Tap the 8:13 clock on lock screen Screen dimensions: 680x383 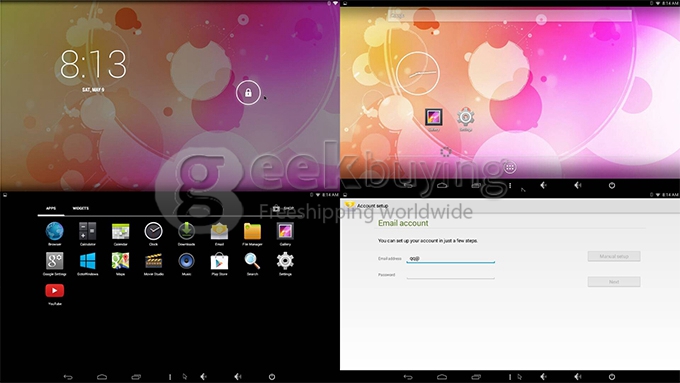point(93,64)
